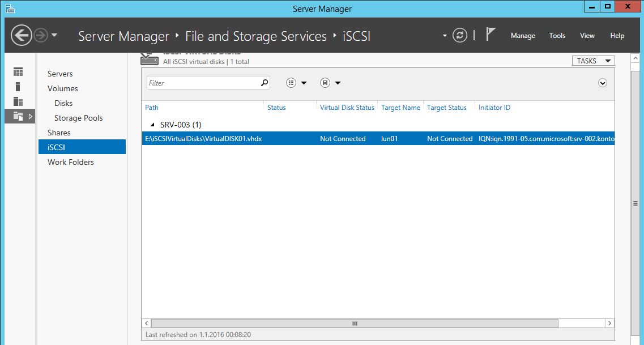Select Work Folders in the navigation pane
644x345 pixels.
tap(71, 162)
